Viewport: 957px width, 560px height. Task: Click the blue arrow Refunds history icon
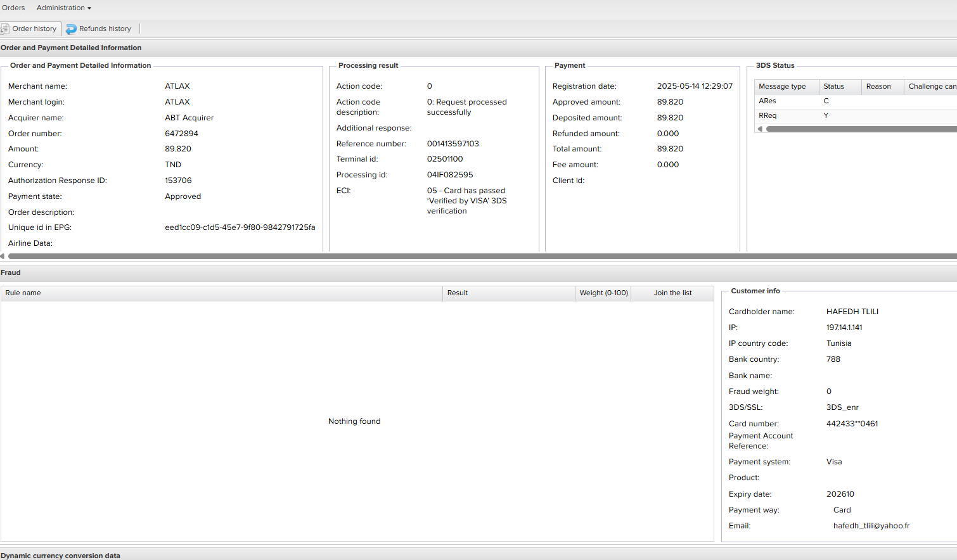click(71, 29)
